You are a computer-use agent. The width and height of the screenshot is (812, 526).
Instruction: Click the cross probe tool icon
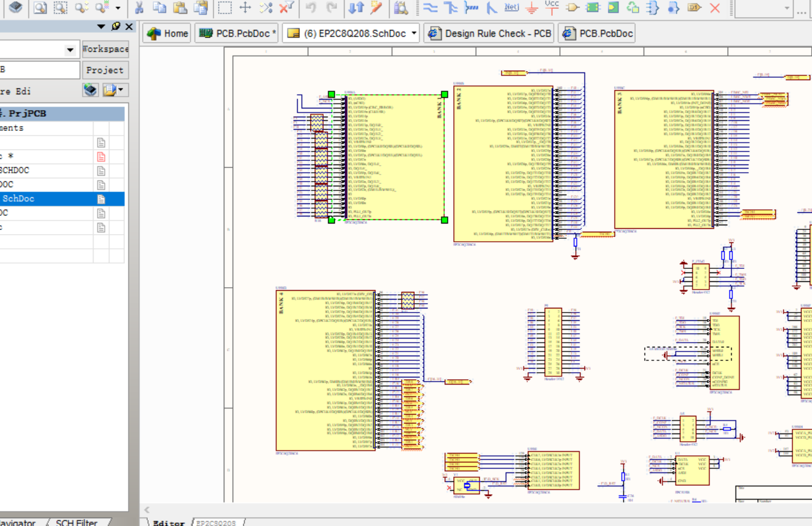coord(377,8)
